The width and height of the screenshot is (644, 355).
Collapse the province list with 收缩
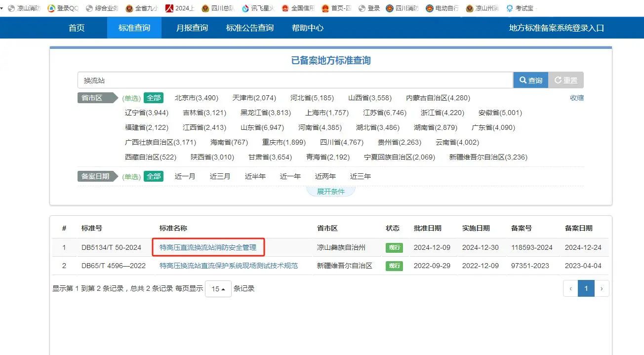click(x=577, y=98)
